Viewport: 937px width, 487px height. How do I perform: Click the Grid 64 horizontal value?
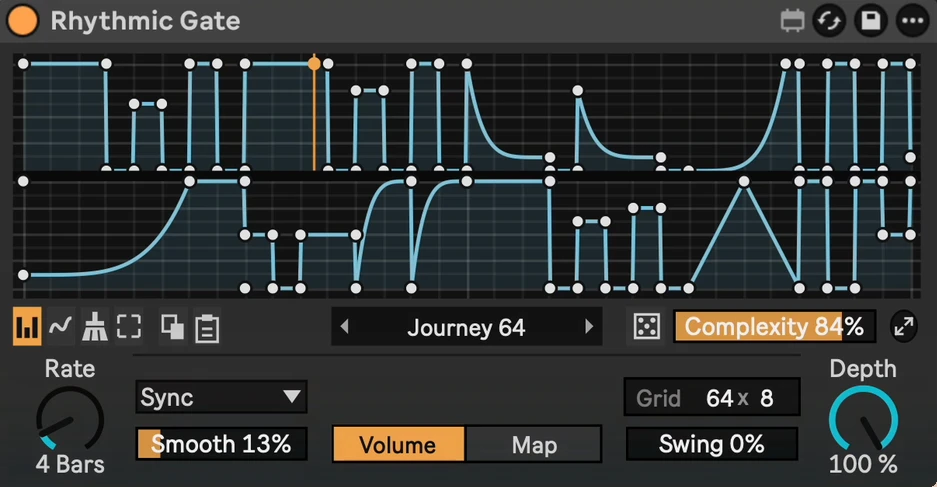tap(719, 398)
